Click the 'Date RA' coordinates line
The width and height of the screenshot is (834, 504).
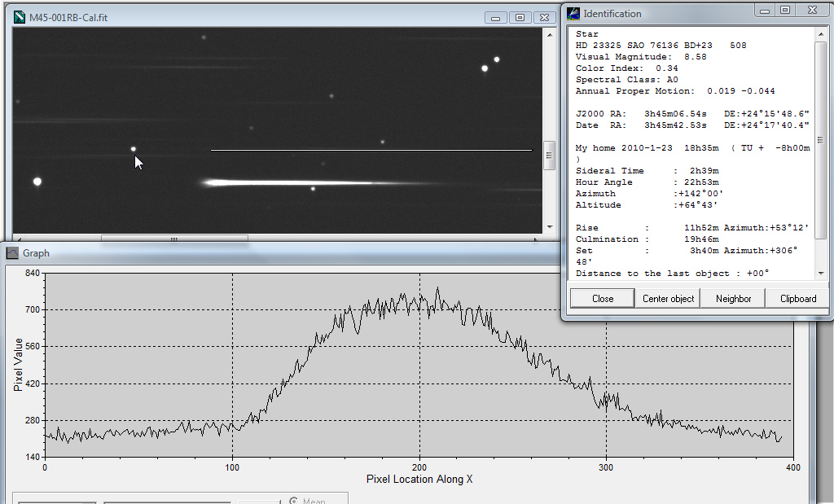[x=692, y=125]
